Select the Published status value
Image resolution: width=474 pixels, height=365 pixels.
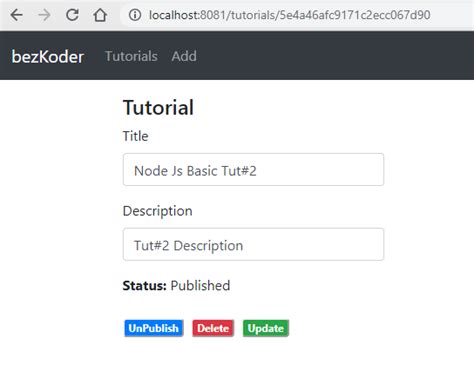[200, 286]
